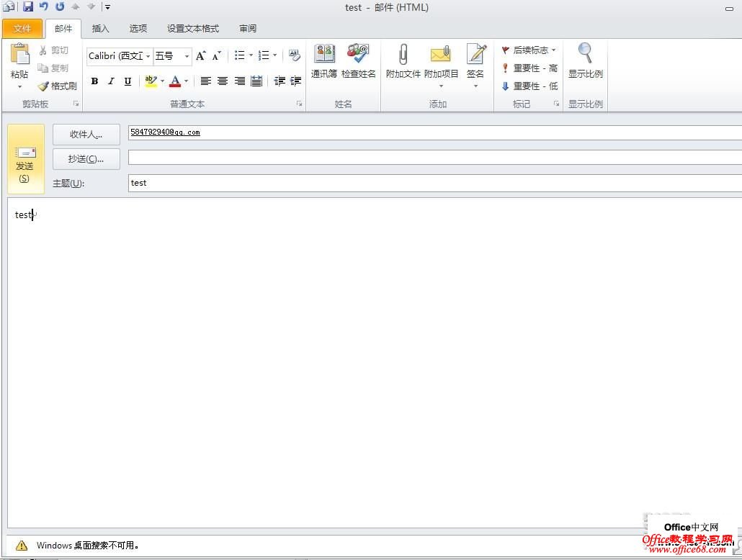Attach a file with 附加文件
This screenshot has height=560, width=742.
402,63
